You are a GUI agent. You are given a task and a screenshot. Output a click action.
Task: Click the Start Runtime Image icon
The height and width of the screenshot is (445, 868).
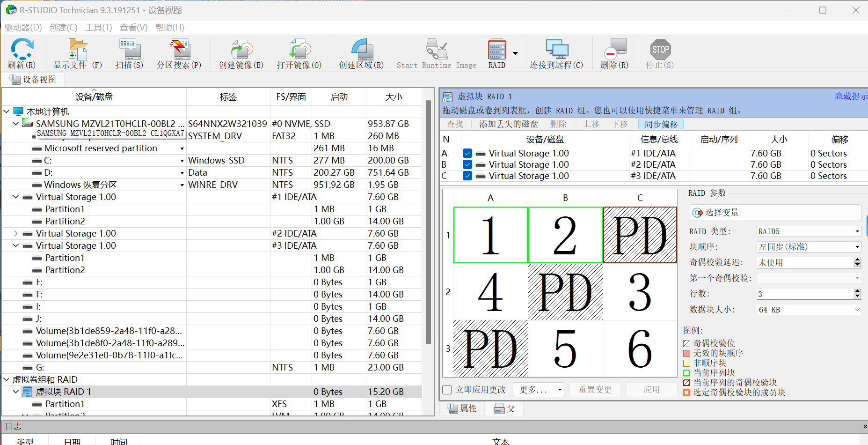click(x=437, y=49)
